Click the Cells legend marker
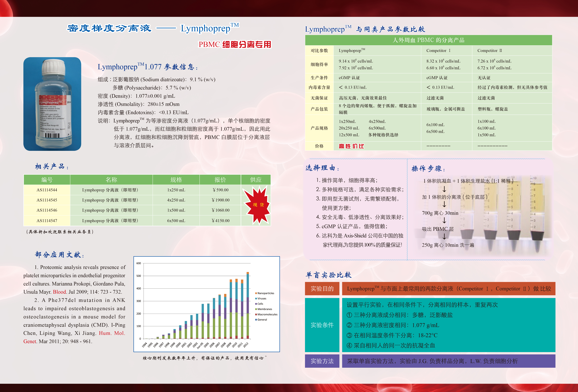Viewport: 578px width, 392px height. point(256,304)
